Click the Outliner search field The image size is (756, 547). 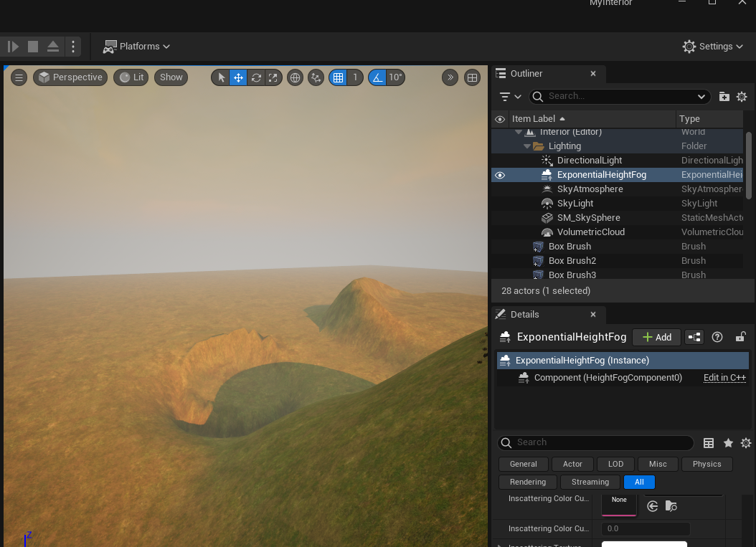click(x=620, y=96)
